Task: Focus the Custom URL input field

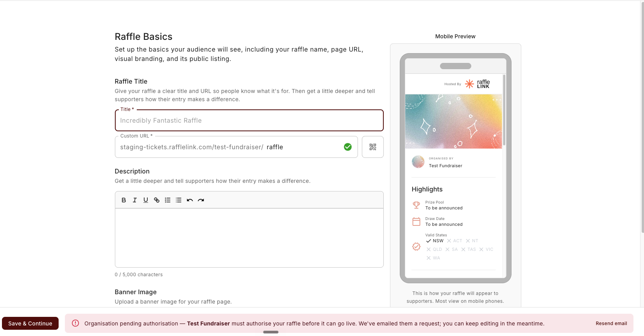Action: tap(236, 147)
